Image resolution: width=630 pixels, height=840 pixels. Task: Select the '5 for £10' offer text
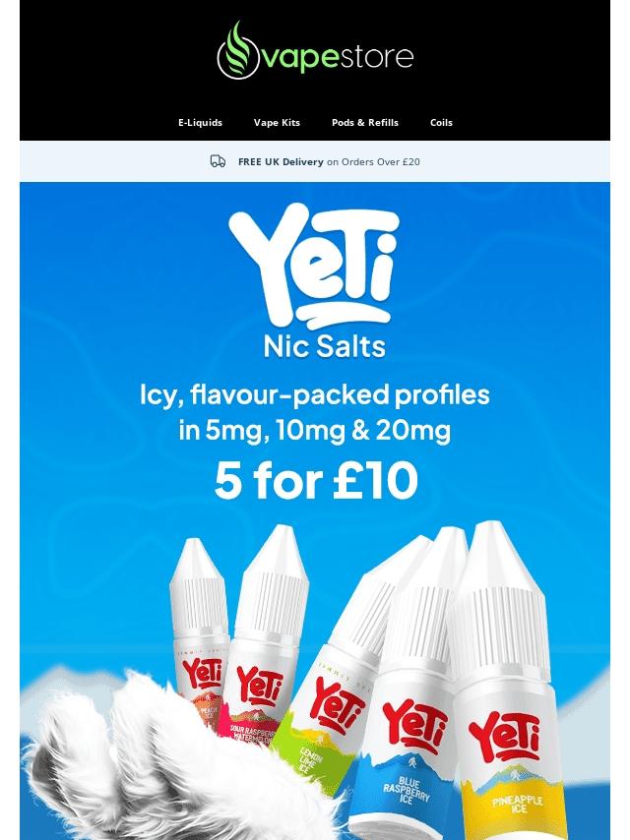click(x=316, y=481)
